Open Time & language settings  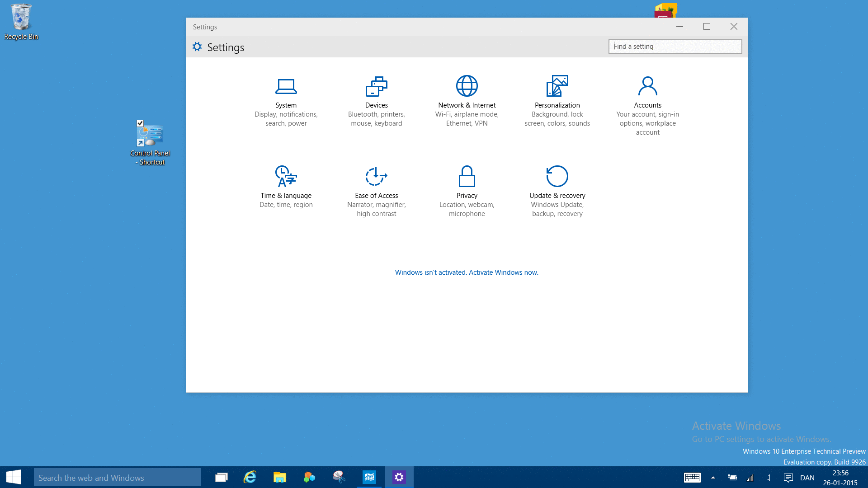coord(286,177)
